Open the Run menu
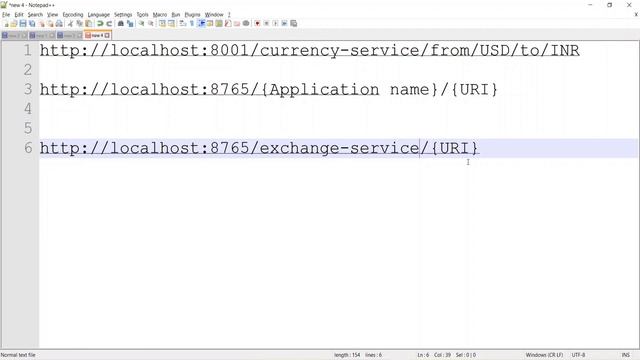This screenshot has height=360, width=640. click(176, 15)
